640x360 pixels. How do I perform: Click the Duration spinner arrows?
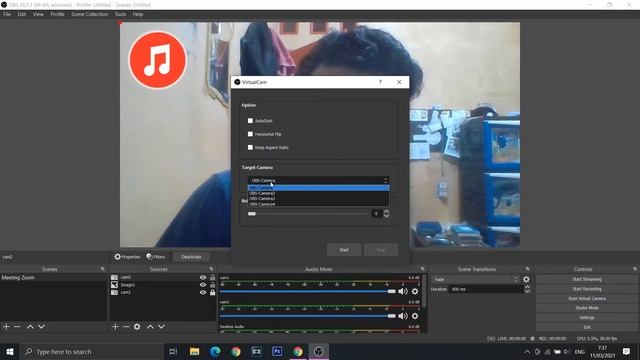pyautogui.click(x=527, y=289)
